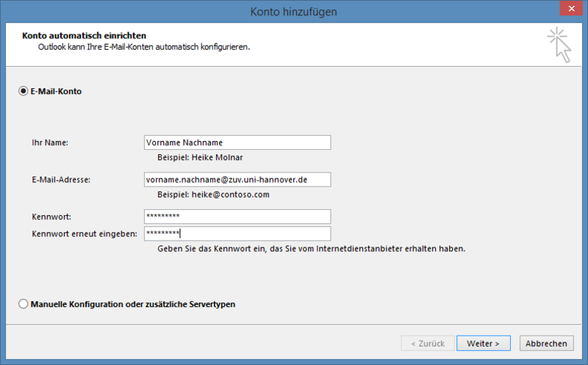Click into the E-Mail-Adresse field

[x=237, y=179]
